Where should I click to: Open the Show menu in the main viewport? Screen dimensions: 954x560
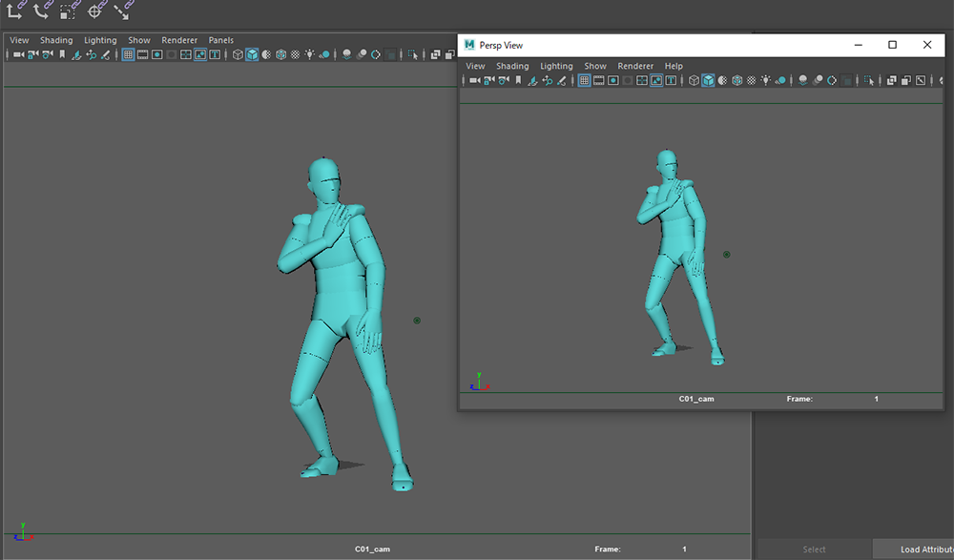click(139, 40)
